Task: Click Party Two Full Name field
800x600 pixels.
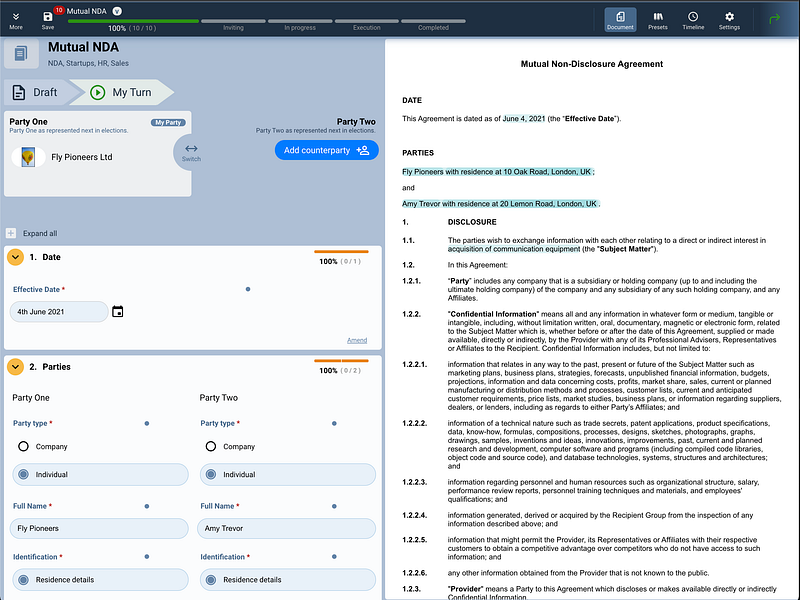Action: coord(286,528)
